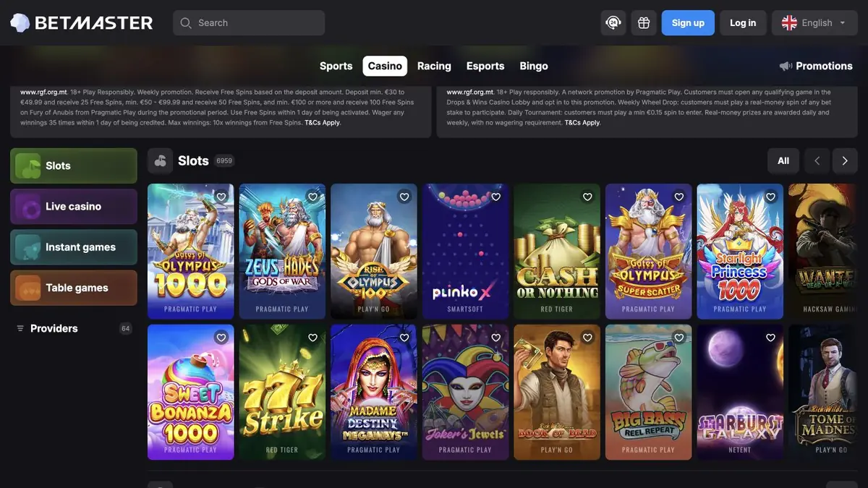The width and height of the screenshot is (868, 488).
Task: Toggle heart on Book of Dead
Action: (x=587, y=338)
